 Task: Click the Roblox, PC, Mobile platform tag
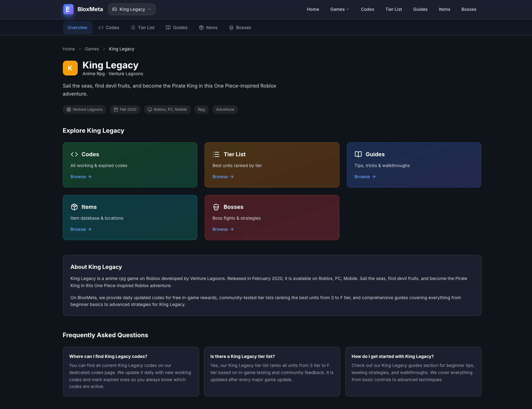(x=167, y=110)
